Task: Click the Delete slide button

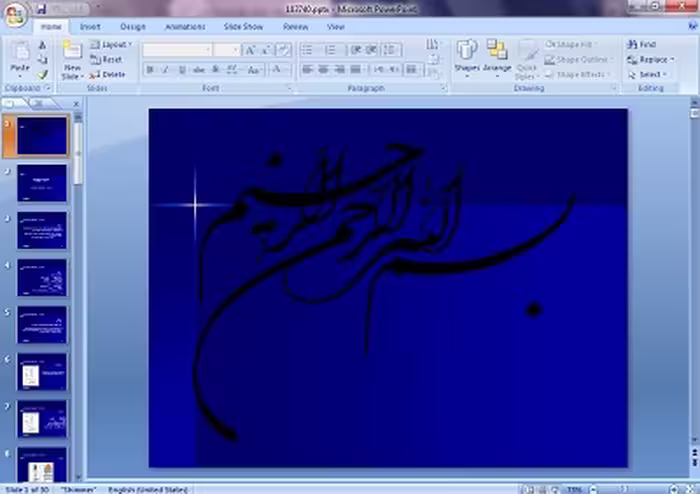Action: coord(108,75)
